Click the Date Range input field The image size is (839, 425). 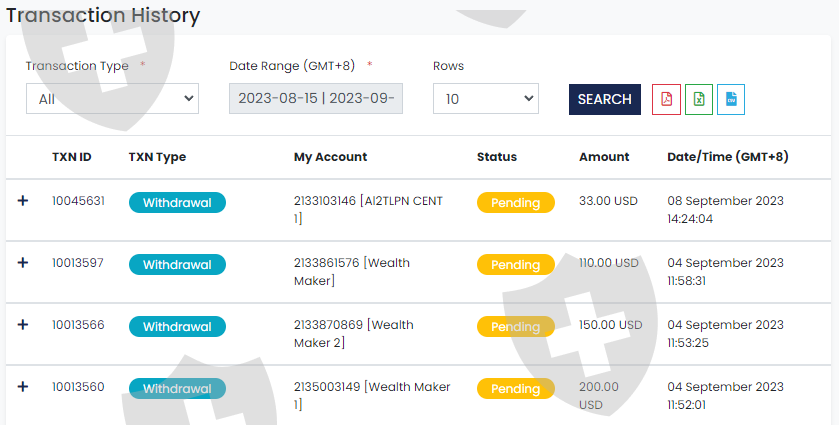click(x=316, y=99)
